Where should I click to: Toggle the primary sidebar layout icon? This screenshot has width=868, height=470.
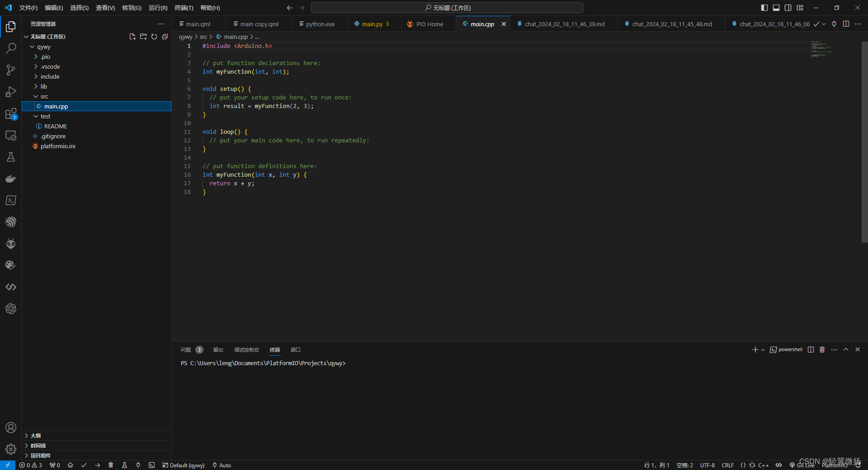point(764,8)
